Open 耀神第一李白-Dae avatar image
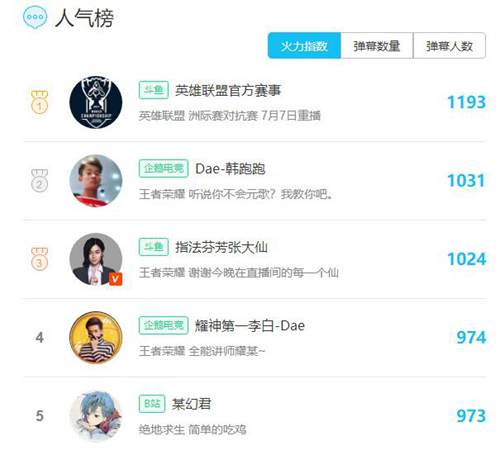 coord(96,337)
